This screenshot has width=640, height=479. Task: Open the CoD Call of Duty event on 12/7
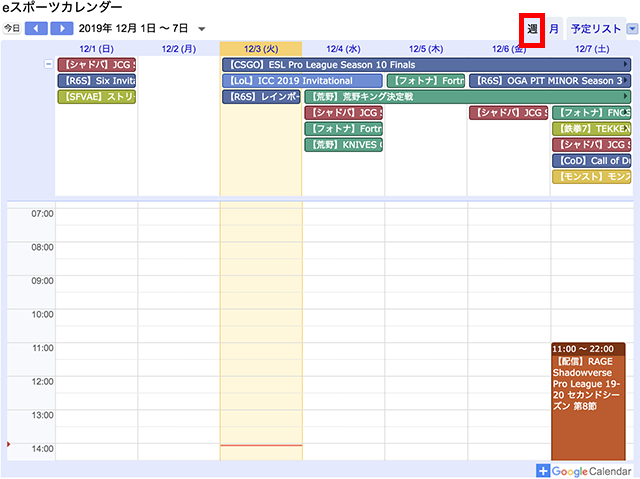pos(591,161)
